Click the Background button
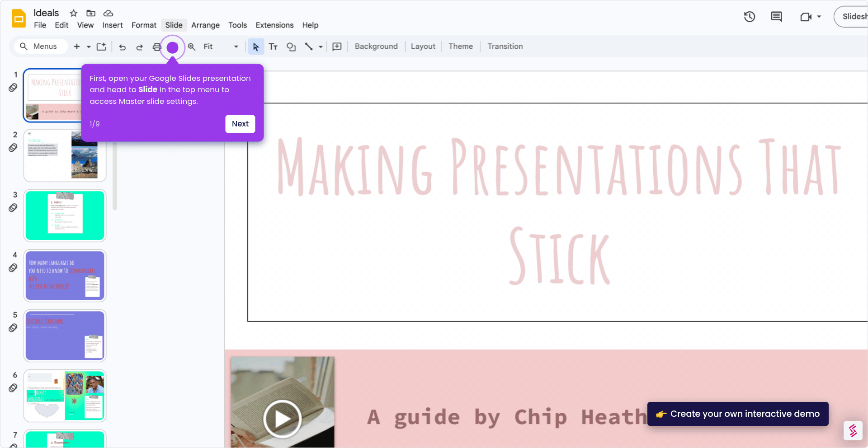The height and width of the screenshot is (448, 868). [376, 47]
